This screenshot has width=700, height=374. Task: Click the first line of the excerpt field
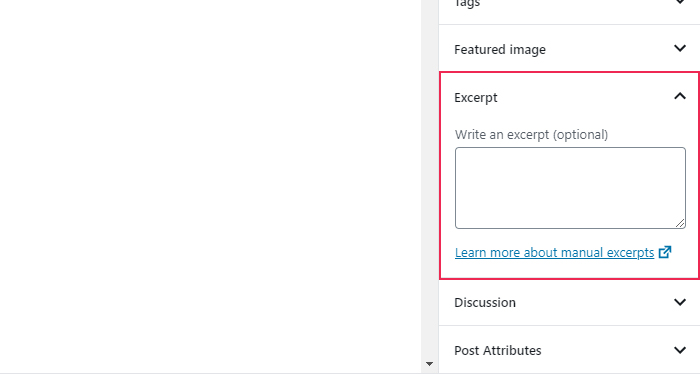tap(570, 157)
